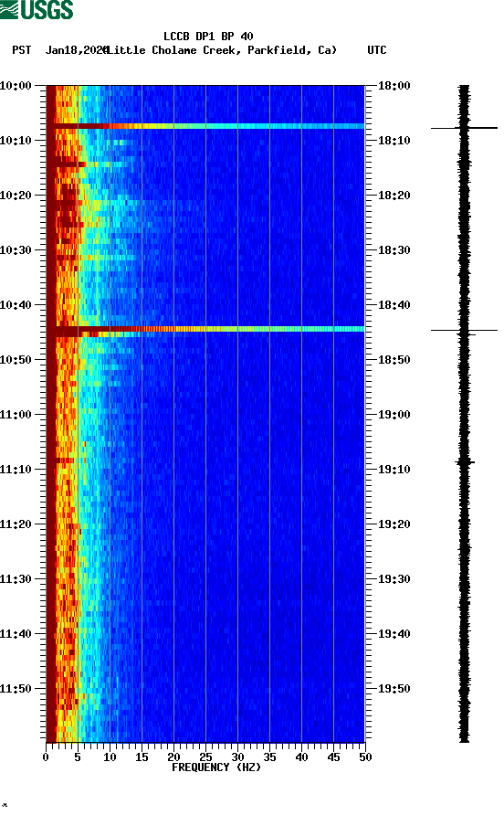Click the 19:10 UTC time label
This screenshot has width=504, height=815.
[x=394, y=470]
